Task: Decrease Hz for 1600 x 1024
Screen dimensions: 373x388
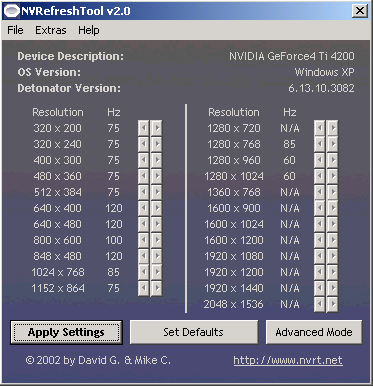Action: click(x=320, y=224)
